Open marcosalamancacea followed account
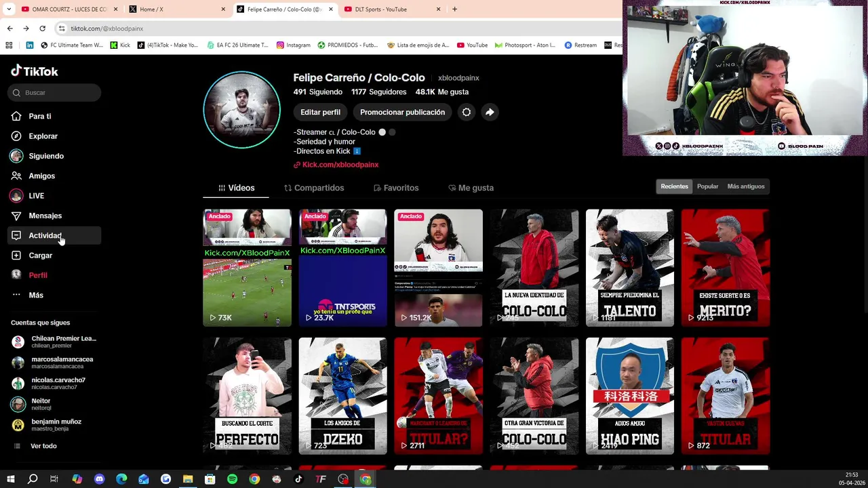Viewport: 868px width, 488px height. tap(54, 363)
